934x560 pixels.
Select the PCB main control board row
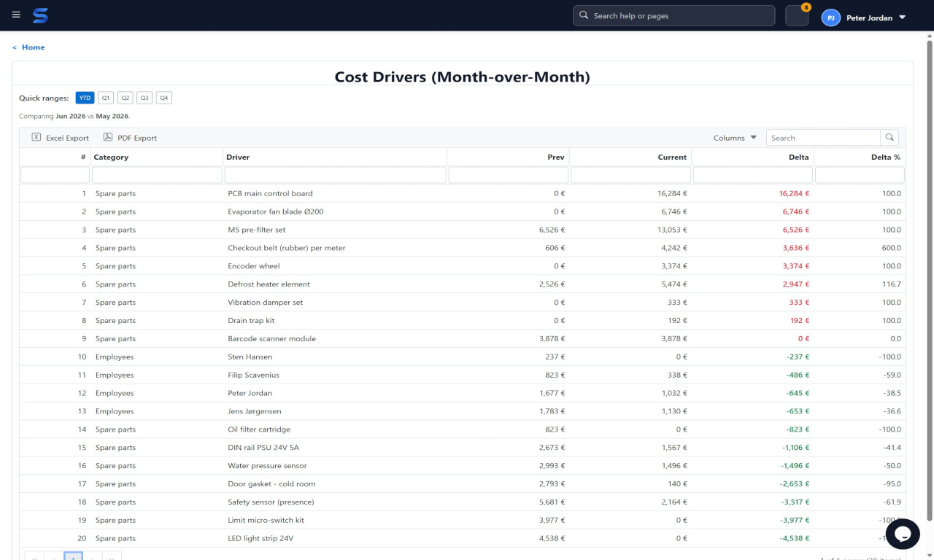coord(463,193)
